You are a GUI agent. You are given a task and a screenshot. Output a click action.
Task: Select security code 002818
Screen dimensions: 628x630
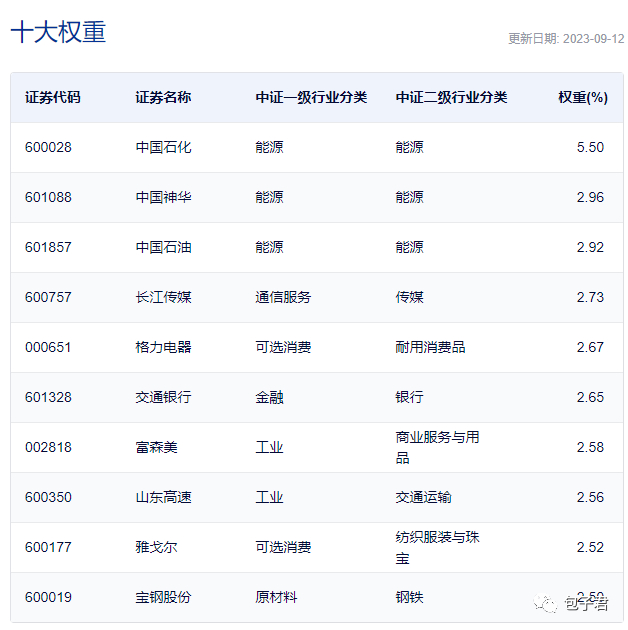click(x=48, y=447)
